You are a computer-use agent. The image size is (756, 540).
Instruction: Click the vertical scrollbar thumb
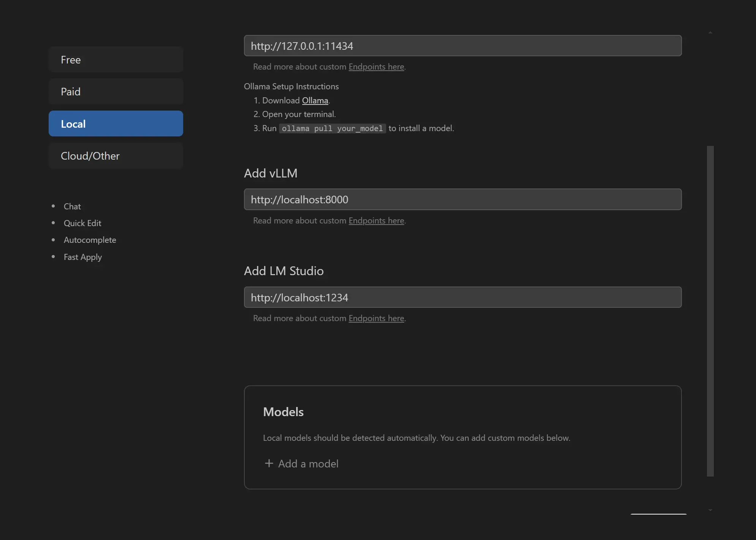point(710,311)
